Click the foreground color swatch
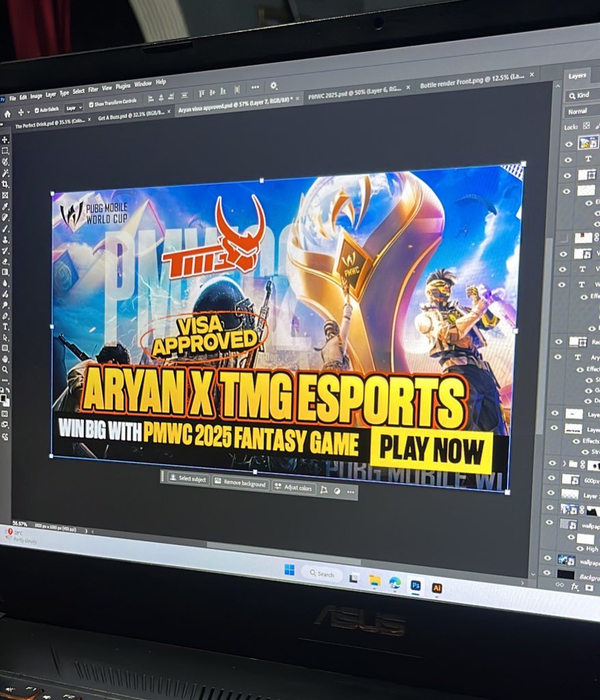 pyautogui.click(x=3, y=398)
